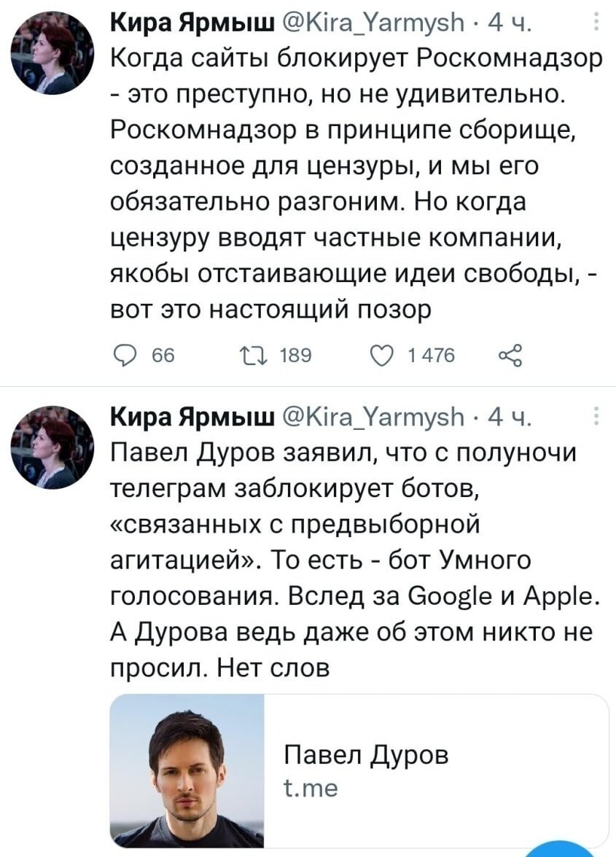The image size is (616, 857).
Task: View the 66 replies count on first tweet
Action: point(163,356)
